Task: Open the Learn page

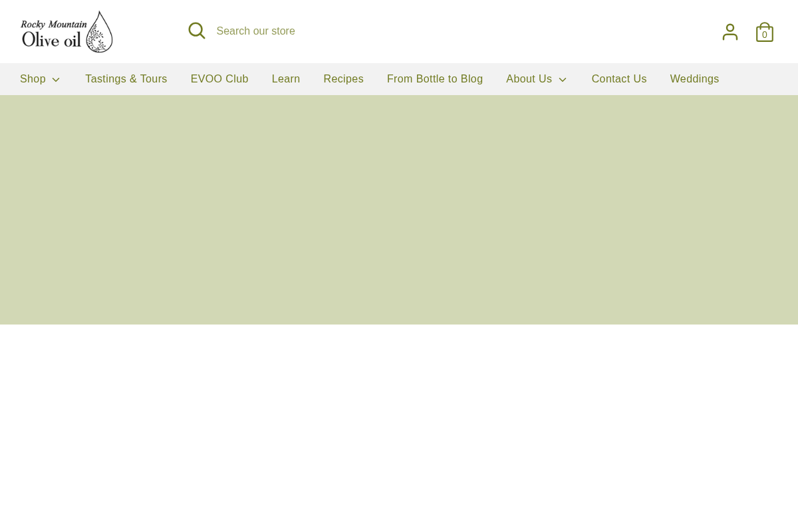Action: click(x=286, y=78)
